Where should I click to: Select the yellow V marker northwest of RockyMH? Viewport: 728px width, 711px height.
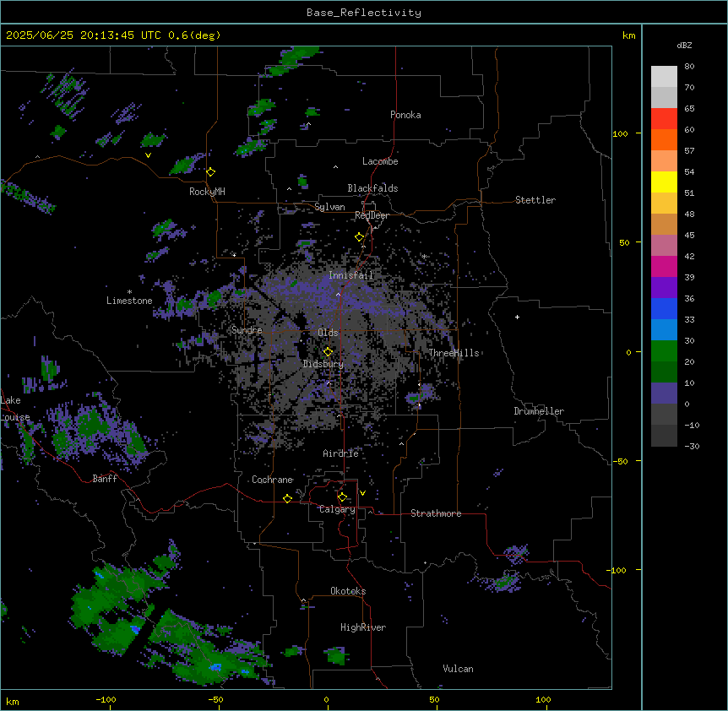pyautogui.click(x=148, y=155)
